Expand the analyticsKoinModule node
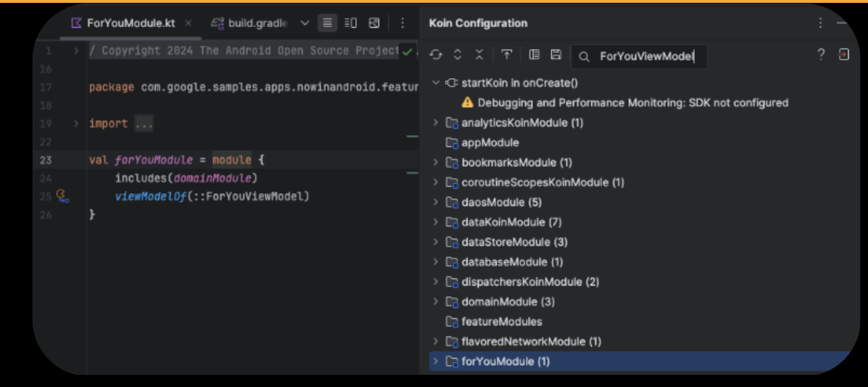Image resolution: width=868 pixels, height=387 pixels. tap(436, 123)
